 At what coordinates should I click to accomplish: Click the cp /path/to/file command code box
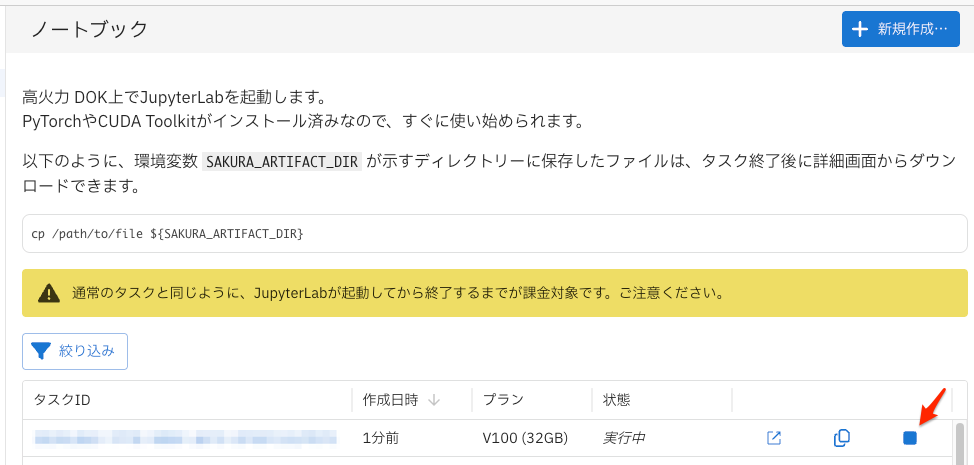tap(494, 234)
